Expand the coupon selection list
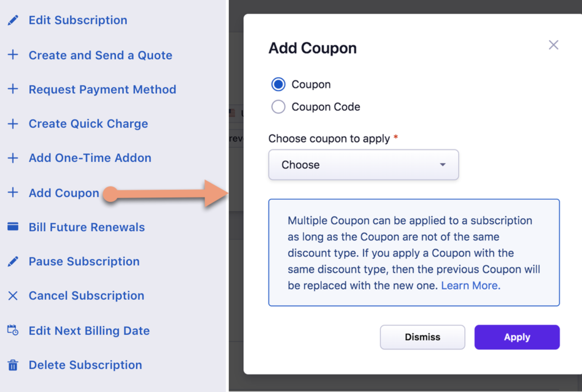Image resolution: width=582 pixels, height=392 pixels. point(363,165)
